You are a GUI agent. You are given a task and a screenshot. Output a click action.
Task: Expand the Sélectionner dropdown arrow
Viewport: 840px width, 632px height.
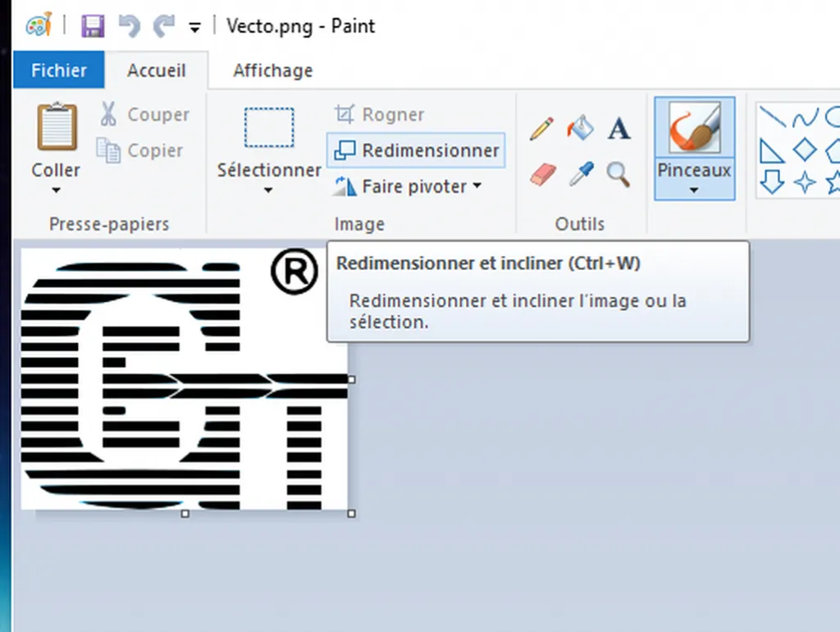pos(268,190)
